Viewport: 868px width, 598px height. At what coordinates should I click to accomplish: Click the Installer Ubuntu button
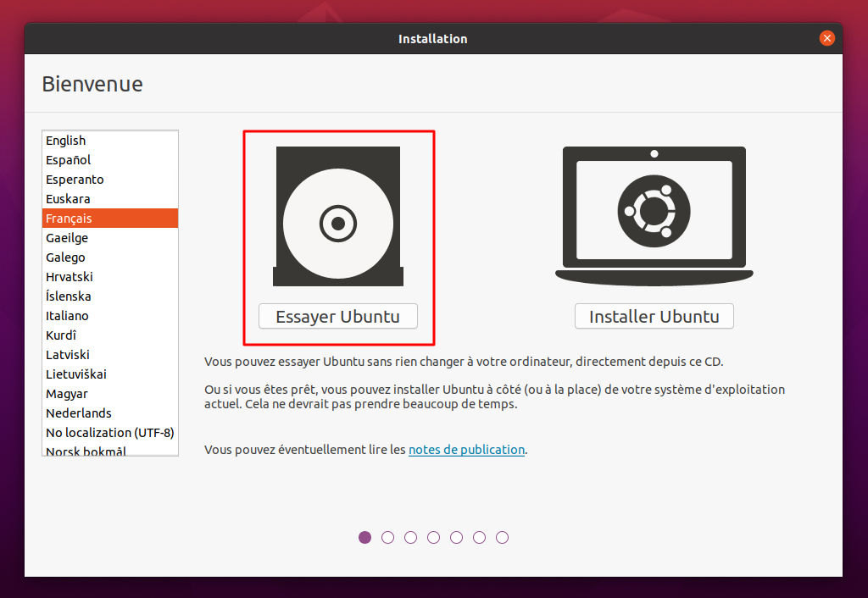click(654, 317)
